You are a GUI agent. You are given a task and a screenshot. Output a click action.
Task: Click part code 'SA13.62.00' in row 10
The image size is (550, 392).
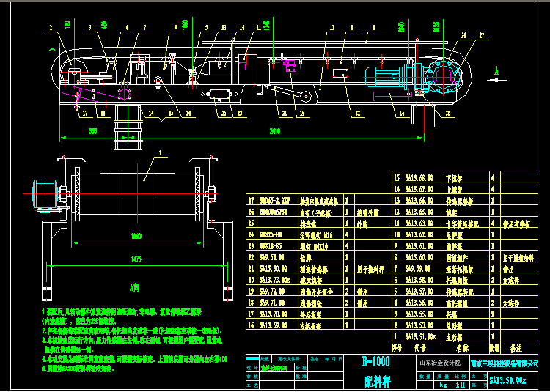click(419, 234)
